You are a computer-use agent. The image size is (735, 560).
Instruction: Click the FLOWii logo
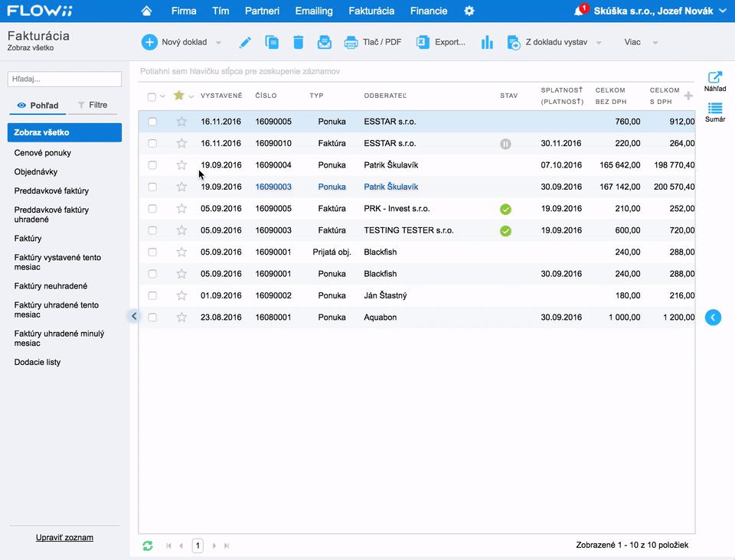coord(40,11)
